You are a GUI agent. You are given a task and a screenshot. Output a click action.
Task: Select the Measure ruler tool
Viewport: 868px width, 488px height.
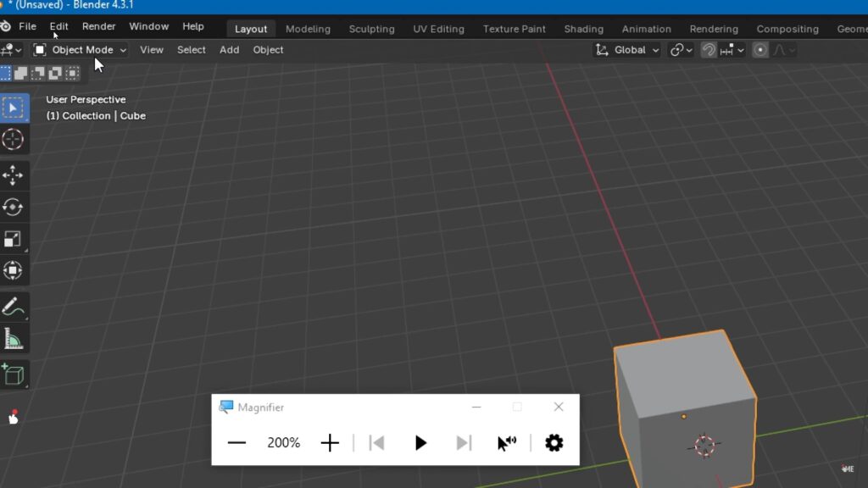[13, 339]
